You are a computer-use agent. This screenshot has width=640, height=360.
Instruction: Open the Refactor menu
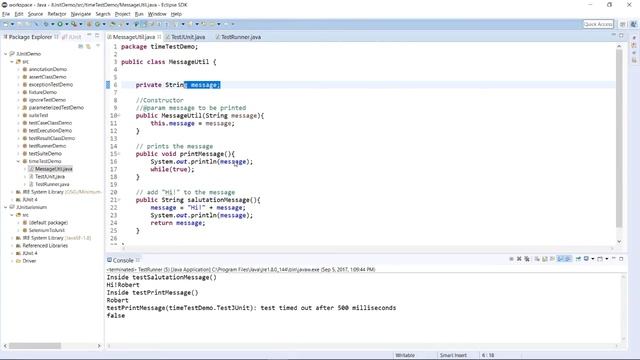[x=57, y=14]
